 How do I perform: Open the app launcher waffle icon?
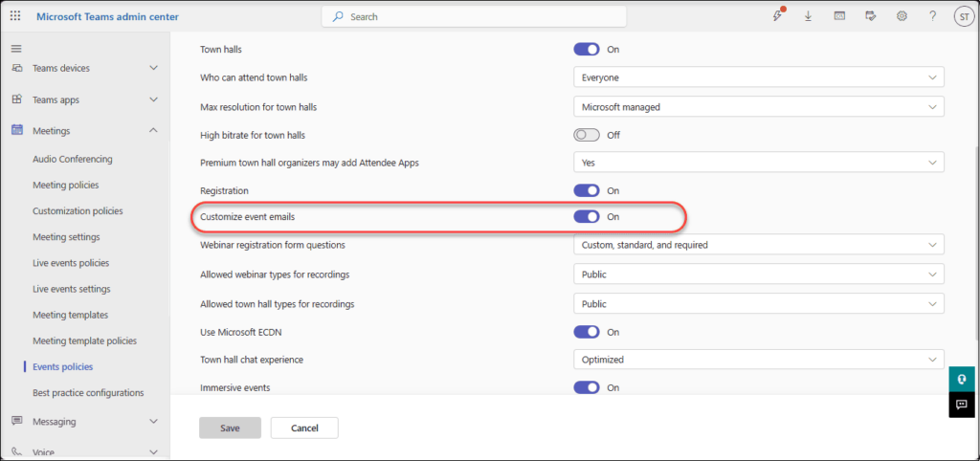(x=15, y=16)
